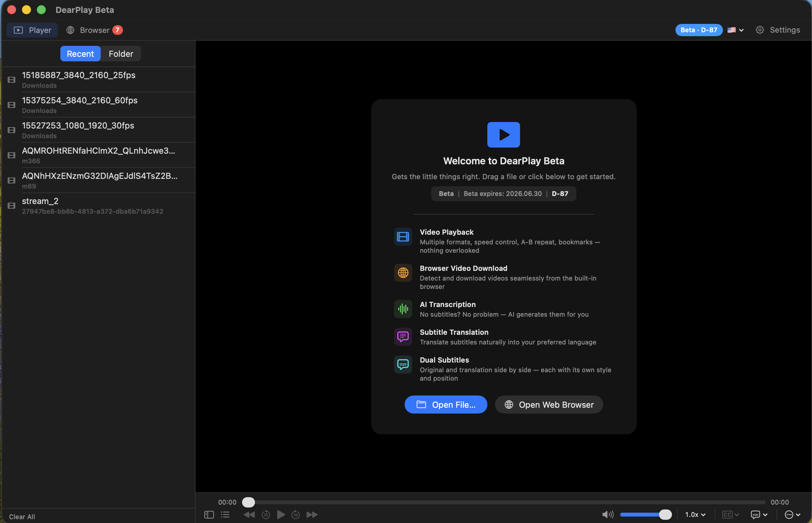Viewport: 812px width, 523px height.
Task: Toggle the sidebar panel icon
Action: pyautogui.click(x=209, y=515)
